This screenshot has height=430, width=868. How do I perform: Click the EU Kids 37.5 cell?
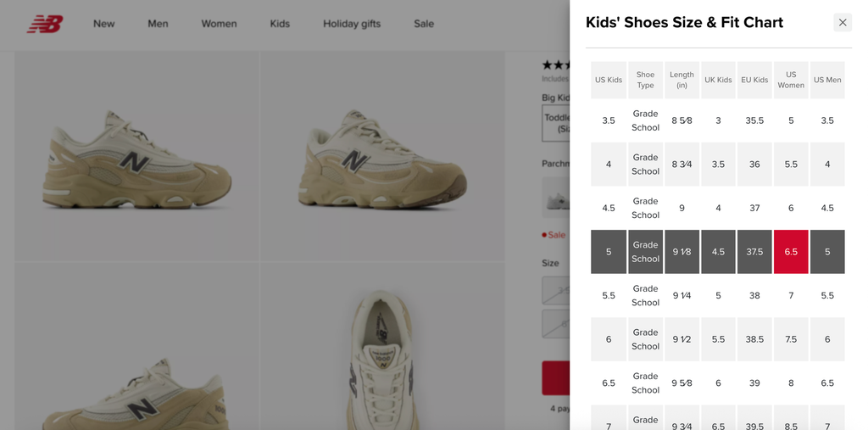(754, 252)
